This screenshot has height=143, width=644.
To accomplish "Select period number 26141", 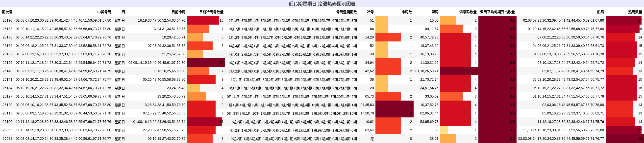I will pos(7,79).
